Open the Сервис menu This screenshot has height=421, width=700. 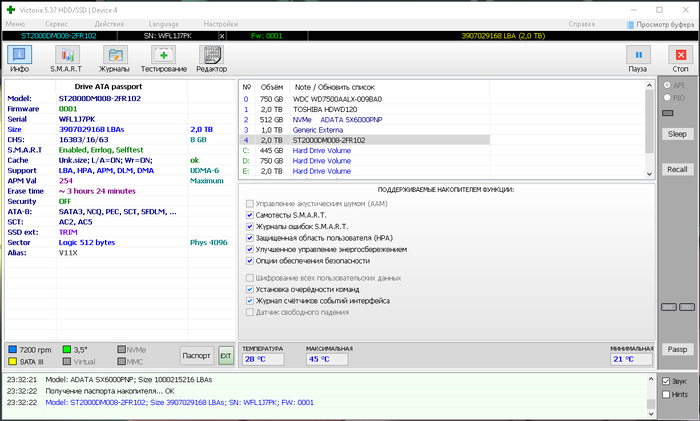(56, 24)
